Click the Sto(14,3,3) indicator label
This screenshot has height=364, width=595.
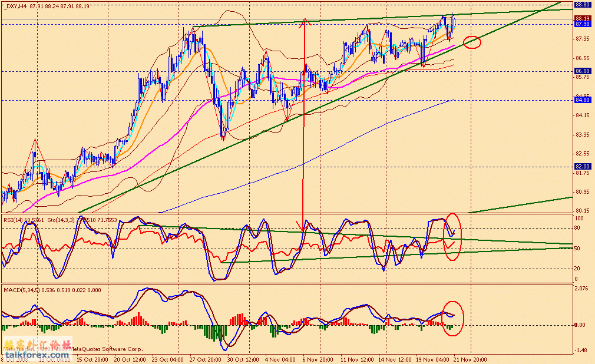pyautogui.click(x=61, y=220)
